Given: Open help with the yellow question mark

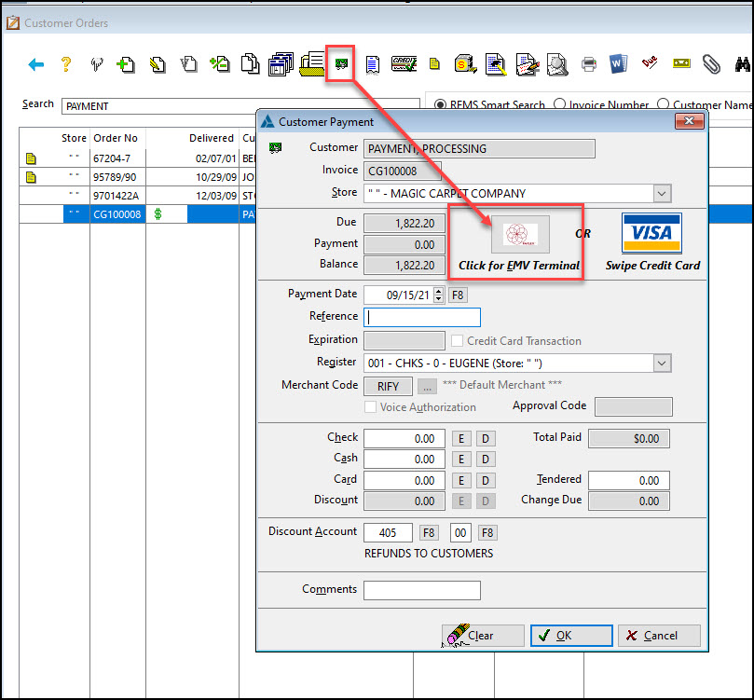Looking at the screenshot, I should click(65, 64).
